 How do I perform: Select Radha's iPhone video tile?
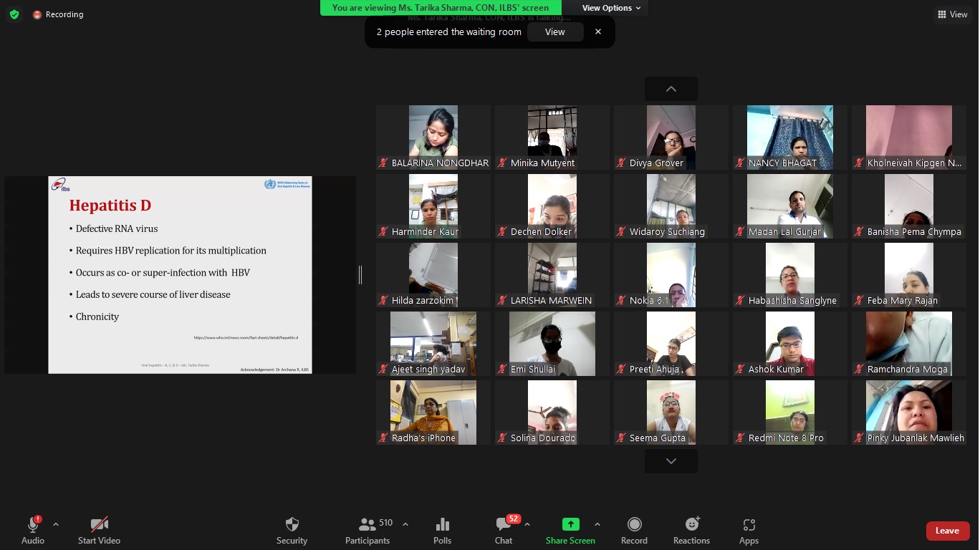(x=433, y=412)
